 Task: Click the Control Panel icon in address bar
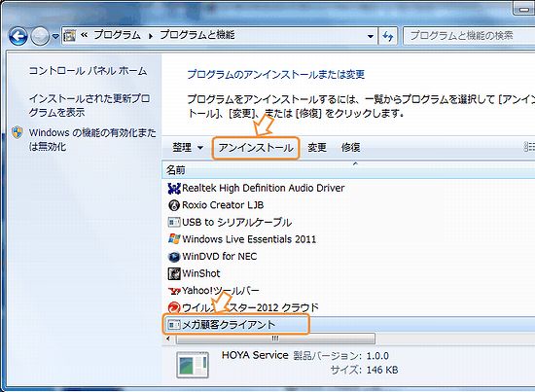[x=70, y=35]
